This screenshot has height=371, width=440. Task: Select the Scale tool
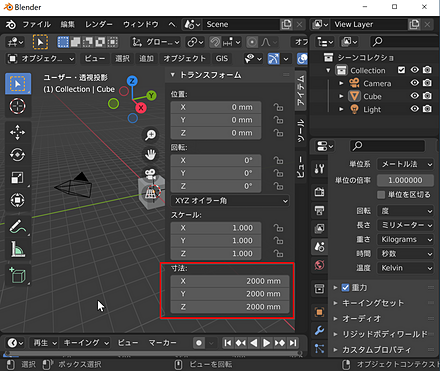[18, 177]
